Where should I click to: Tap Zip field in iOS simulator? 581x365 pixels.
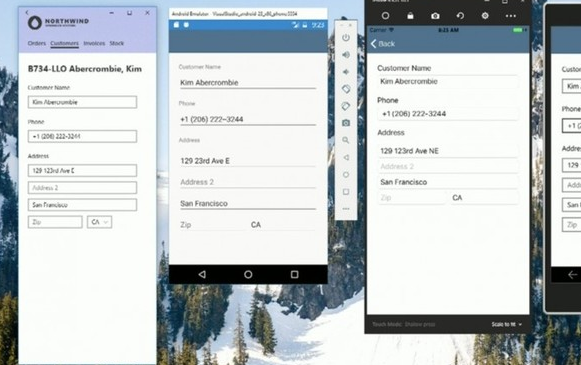coord(412,198)
